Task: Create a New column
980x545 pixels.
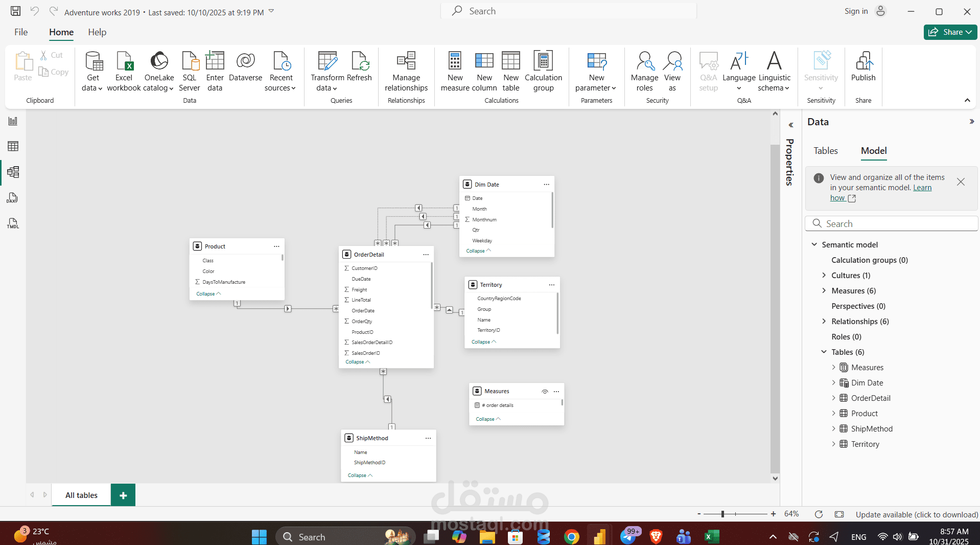Action: click(x=484, y=72)
